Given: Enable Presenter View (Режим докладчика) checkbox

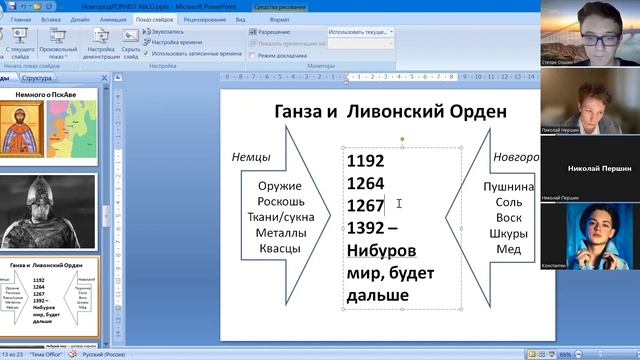Looking at the screenshot, I should 252,56.
